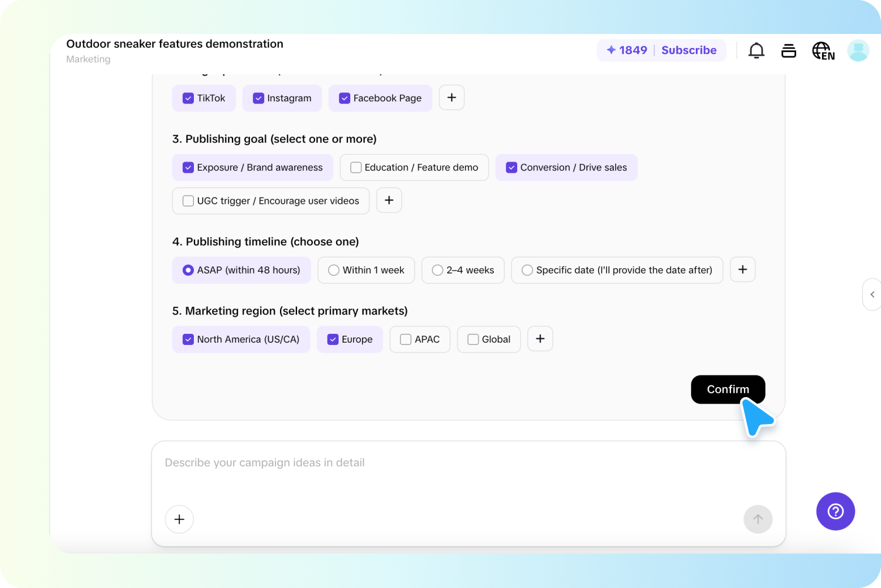Image resolution: width=881 pixels, height=588 pixels.
Task: Click the sparkle credits icon next to 1849
Action: [x=612, y=50]
